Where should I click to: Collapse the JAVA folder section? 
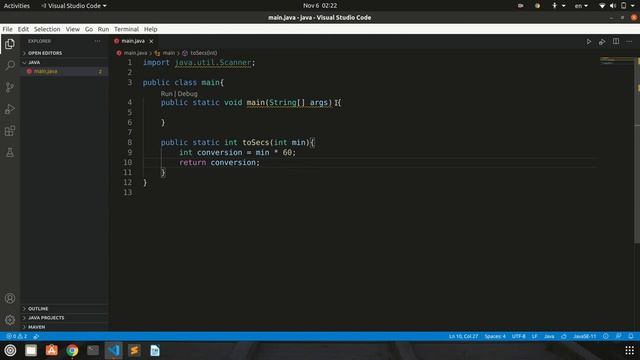[65, 62]
